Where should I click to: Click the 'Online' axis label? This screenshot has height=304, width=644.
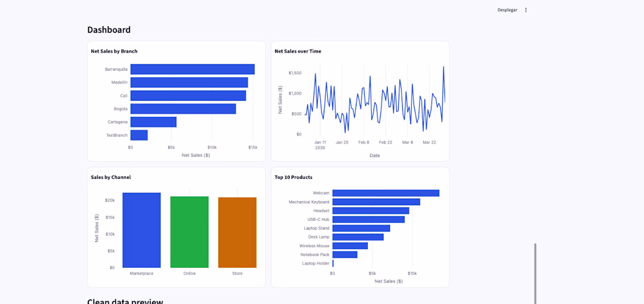pos(189,273)
